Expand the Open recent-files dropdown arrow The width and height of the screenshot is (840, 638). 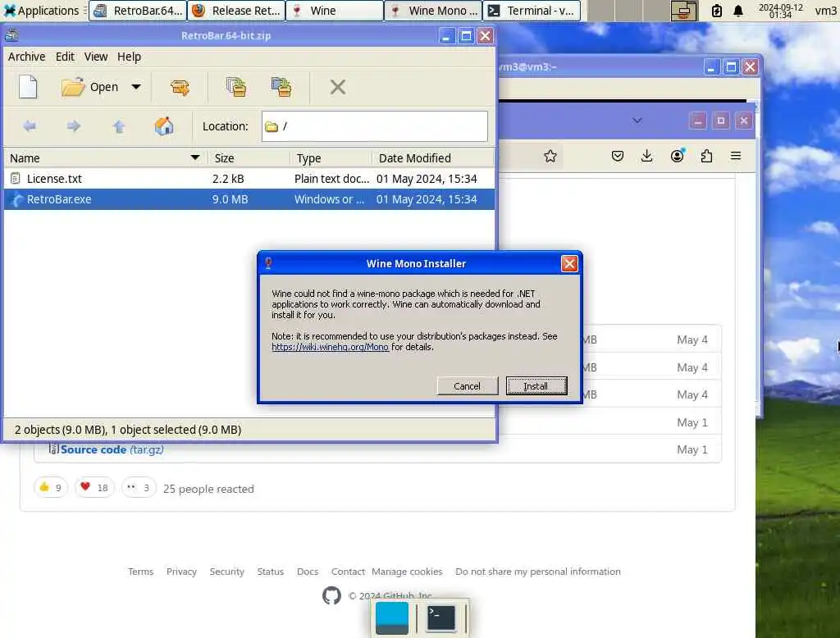pyautogui.click(x=136, y=87)
